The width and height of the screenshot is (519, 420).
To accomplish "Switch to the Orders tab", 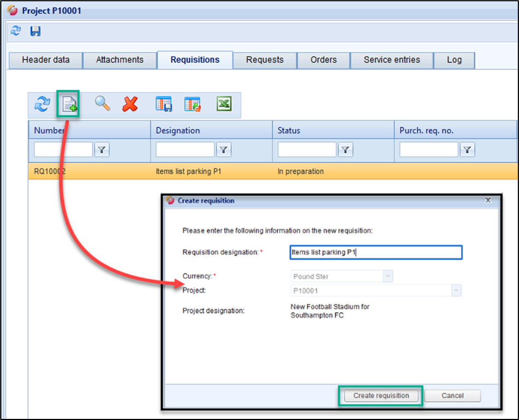I will pos(323,60).
